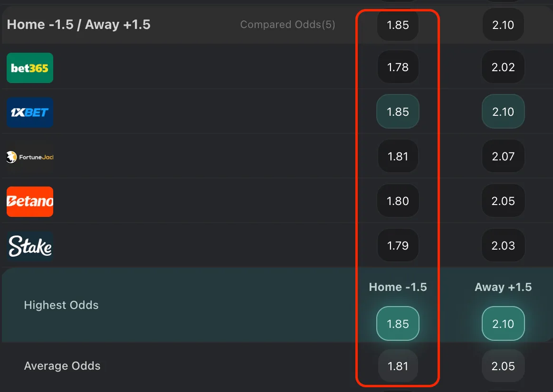Click the Home -1.5 / Away +1.5 header

(x=78, y=24)
